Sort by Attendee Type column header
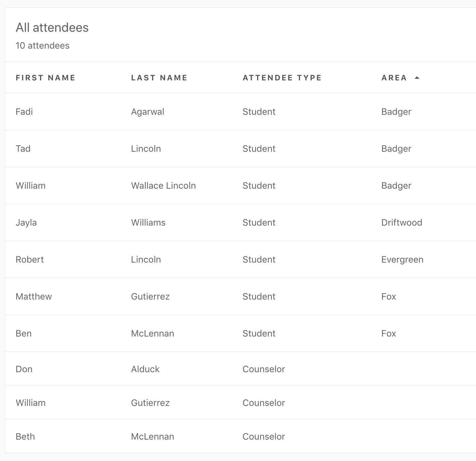Image resolution: width=476 pixels, height=461 pixels. [x=282, y=78]
